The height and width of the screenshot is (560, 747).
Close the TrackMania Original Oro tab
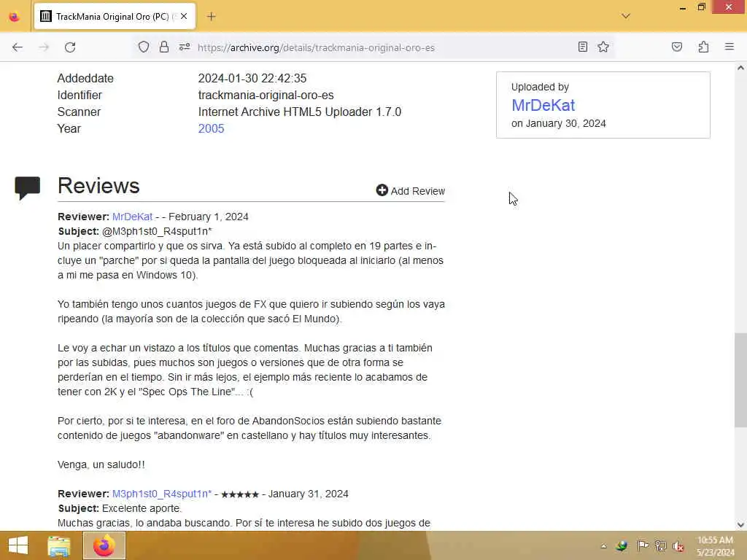(184, 16)
